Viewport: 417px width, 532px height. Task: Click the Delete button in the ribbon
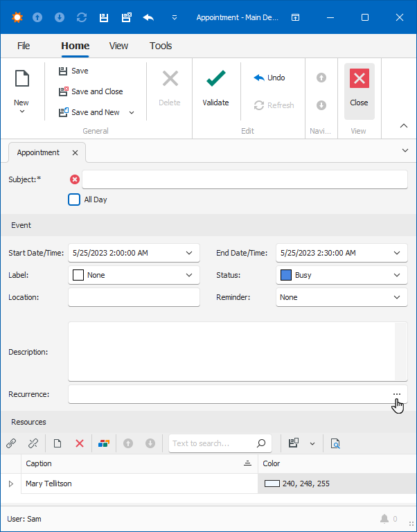(170, 88)
